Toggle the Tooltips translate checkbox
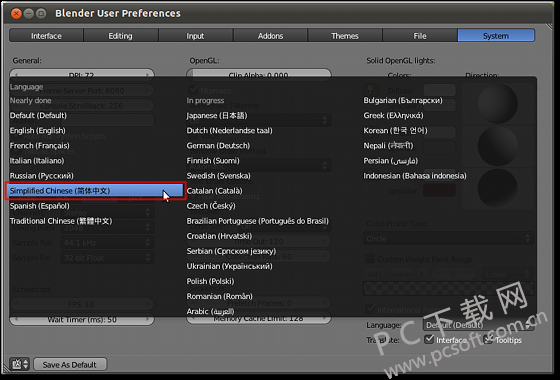560x380 pixels. [488, 339]
